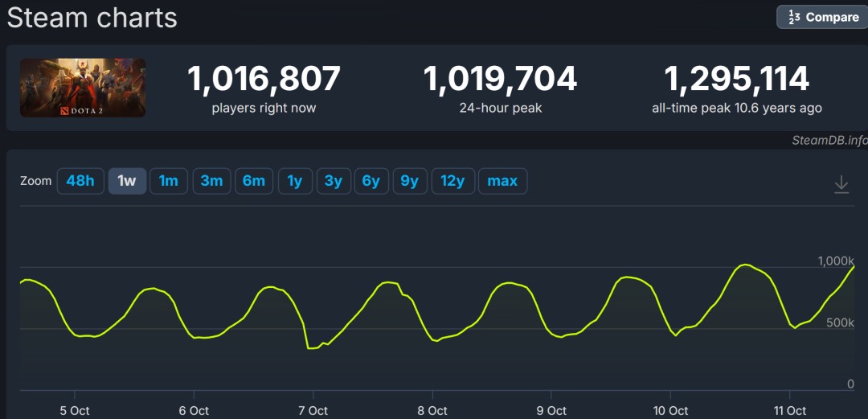Screen dimensions: 868x419
Task: Click the Compare button
Action: coord(823,17)
